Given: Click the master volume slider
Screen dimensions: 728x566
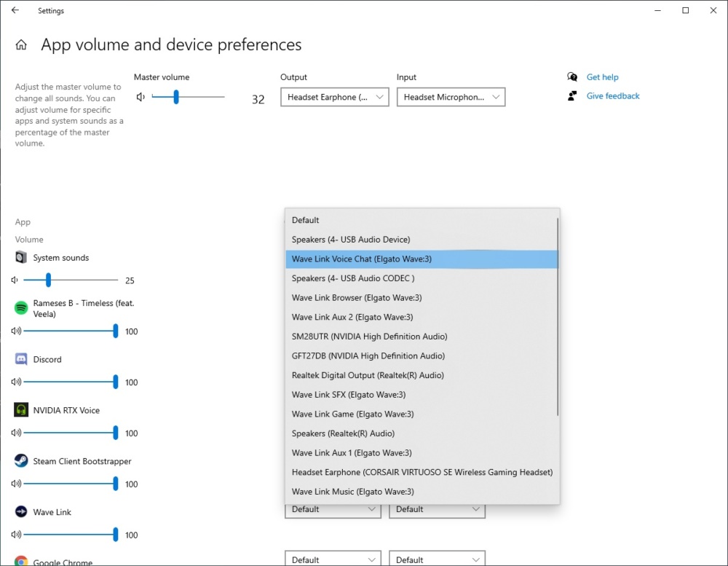Looking at the screenshot, I should tap(188, 97).
